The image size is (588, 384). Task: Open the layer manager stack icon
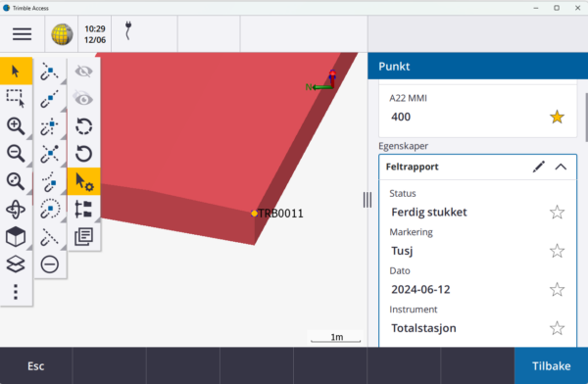pos(16,264)
